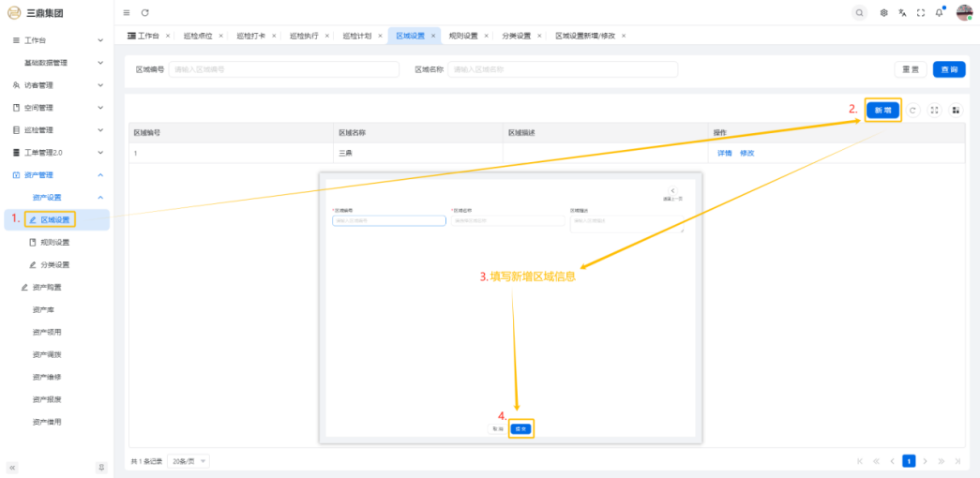Click the 区域编号 search input field
This screenshot has height=478, width=980.
pyautogui.click(x=283, y=69)
